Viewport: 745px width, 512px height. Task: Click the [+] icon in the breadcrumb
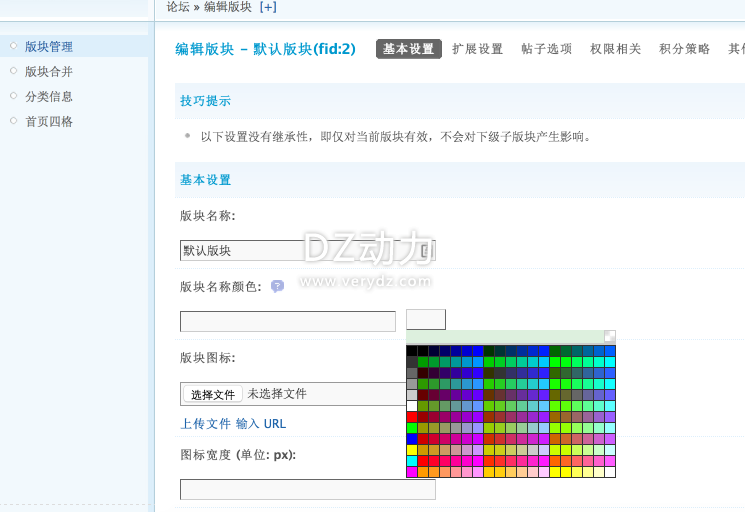[x=268, y=7]
